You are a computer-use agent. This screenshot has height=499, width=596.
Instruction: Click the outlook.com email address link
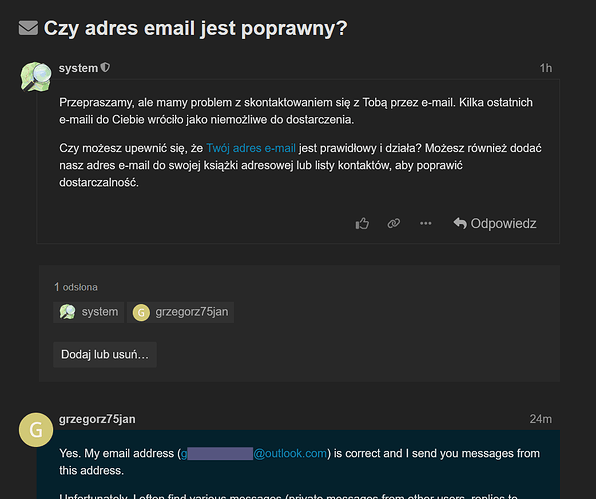(x=254, y=453)
